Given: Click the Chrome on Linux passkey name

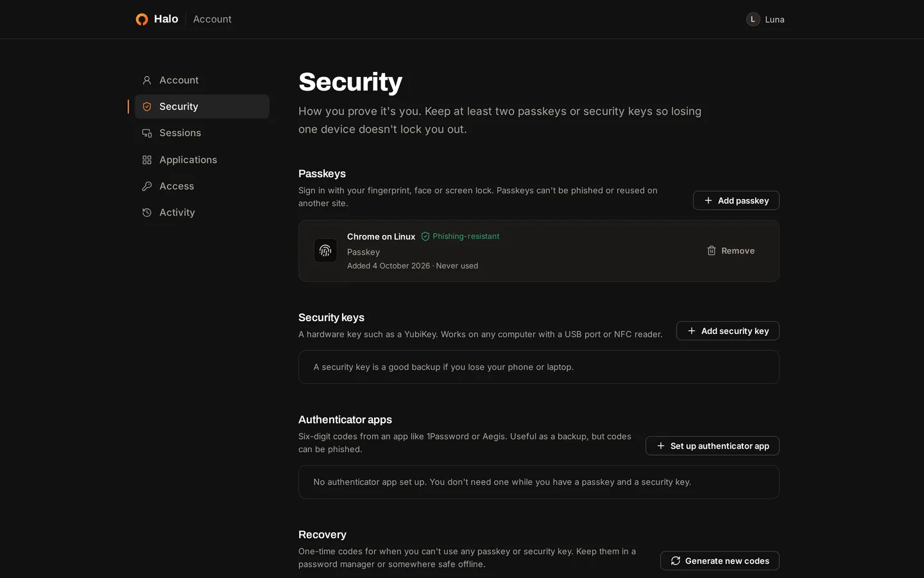Looking at the screenshot, I should coord(381,236).
